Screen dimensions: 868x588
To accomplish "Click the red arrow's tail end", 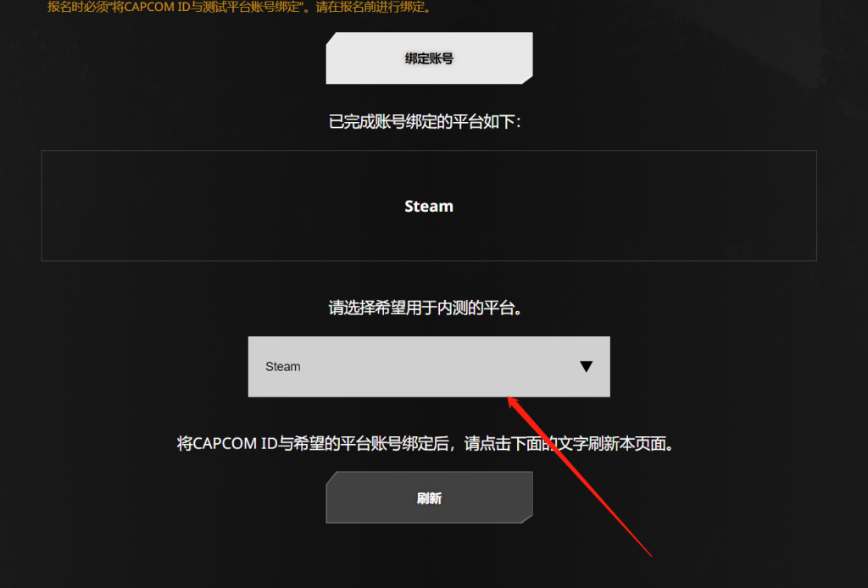I will (650, 554).
